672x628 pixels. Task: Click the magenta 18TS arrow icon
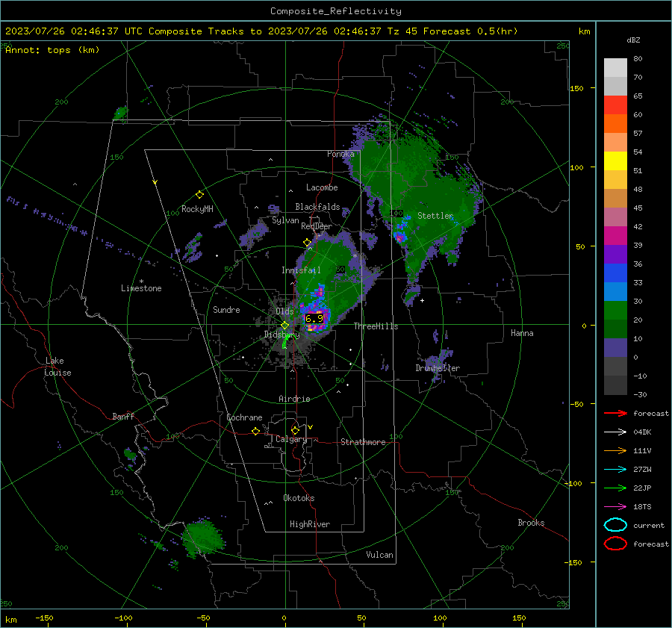click(615, 507)
